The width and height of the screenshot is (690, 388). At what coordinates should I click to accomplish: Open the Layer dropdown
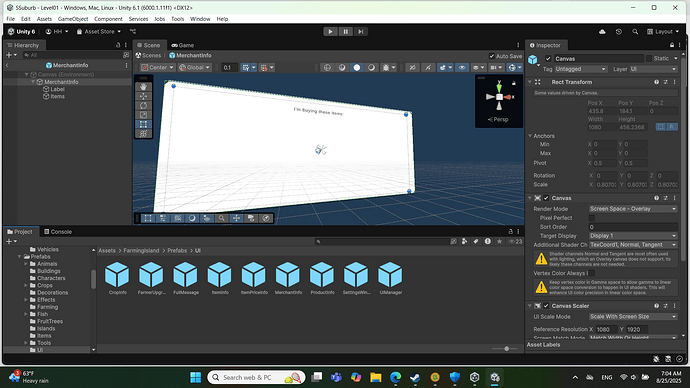coord(653,69)
